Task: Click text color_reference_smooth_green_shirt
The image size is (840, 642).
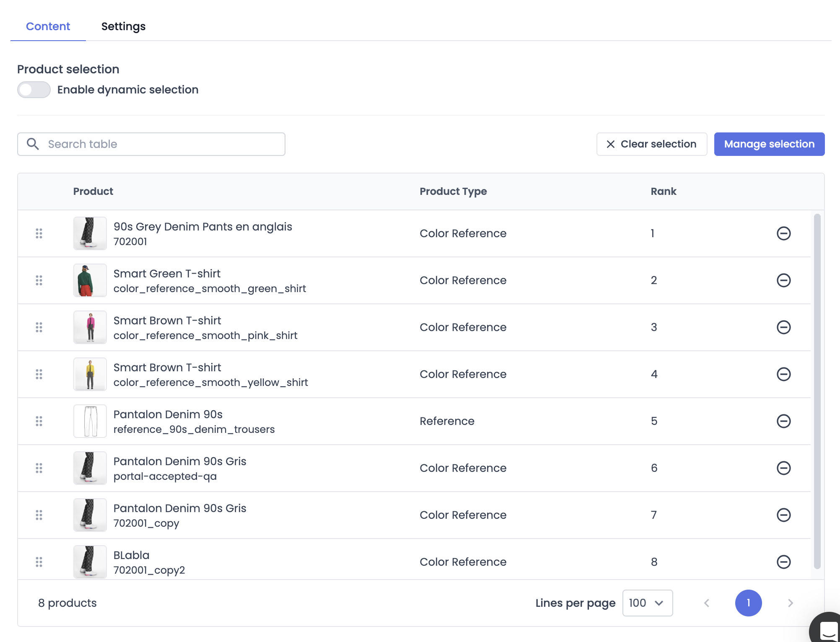Action: pyautogui.click(x=210, y=289)
